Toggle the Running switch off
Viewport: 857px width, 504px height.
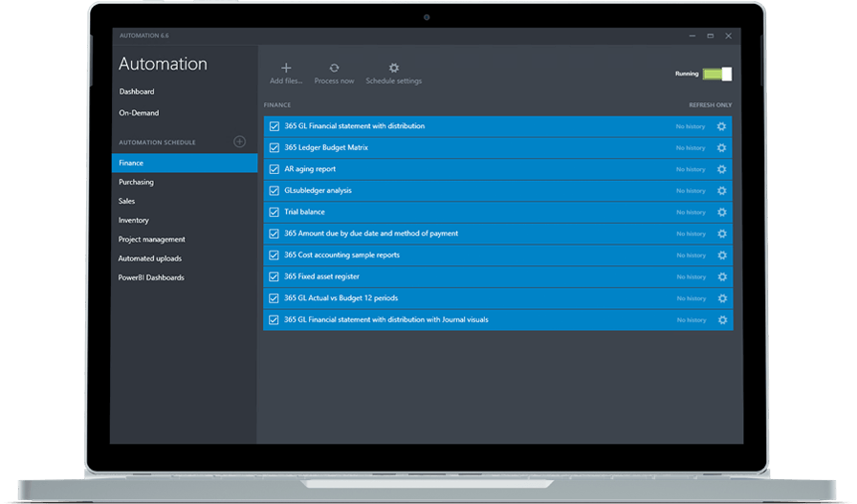717,74
